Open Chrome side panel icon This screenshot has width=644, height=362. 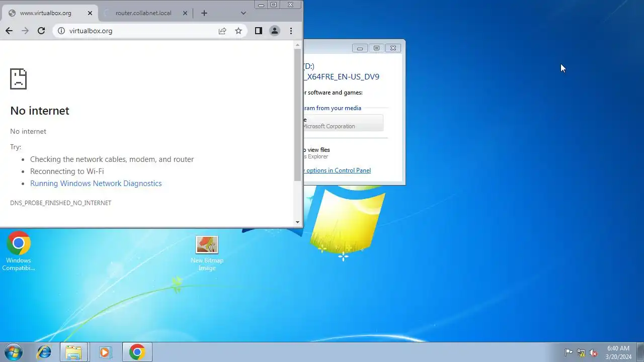(x=259, y=31)
